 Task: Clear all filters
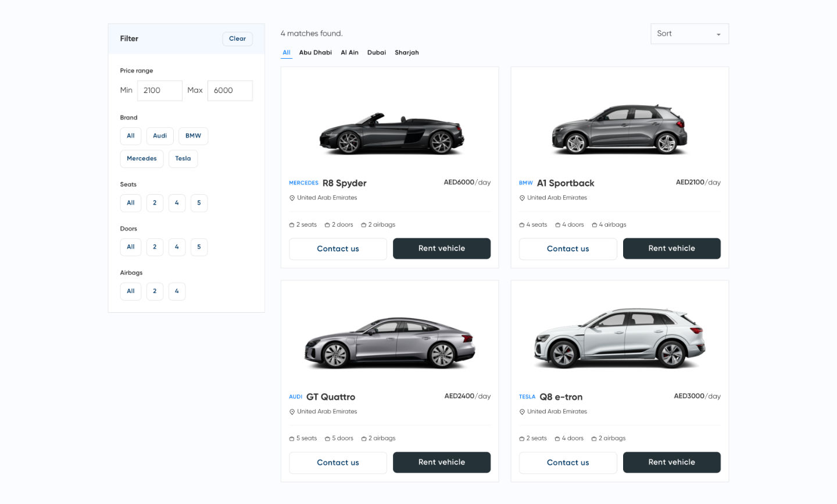click(x=237, y=39)
